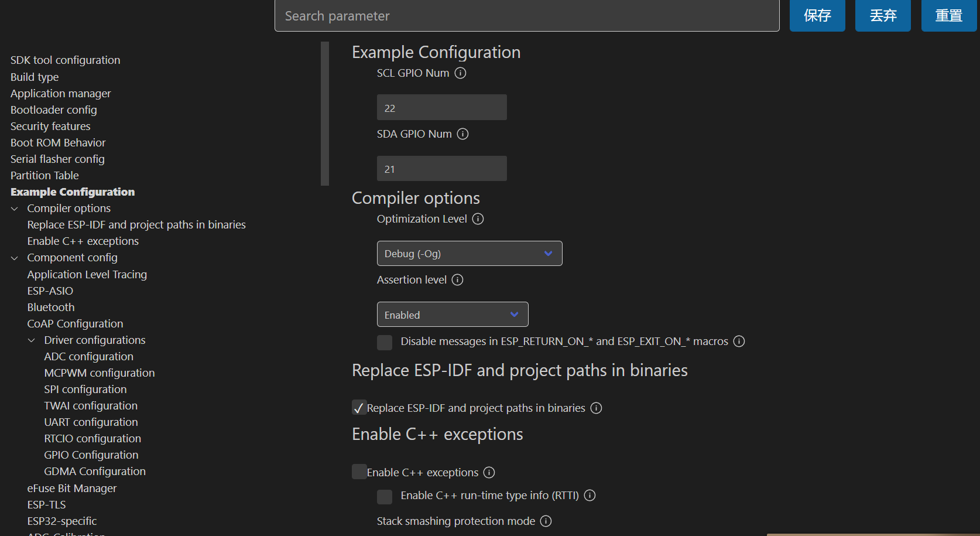Open ADC configuration item
Viewport: 980px width, 536px height.
tap(89, 357)
